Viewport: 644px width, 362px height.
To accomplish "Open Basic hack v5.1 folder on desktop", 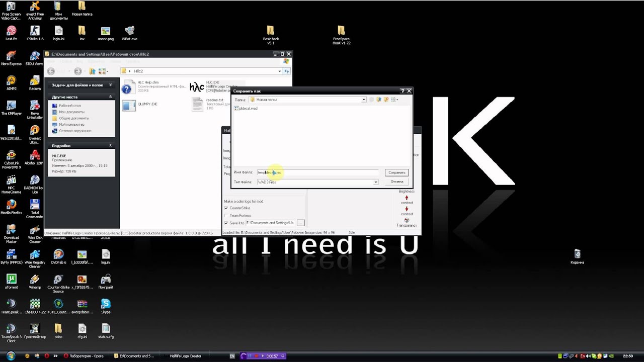I will pos(271,35).
